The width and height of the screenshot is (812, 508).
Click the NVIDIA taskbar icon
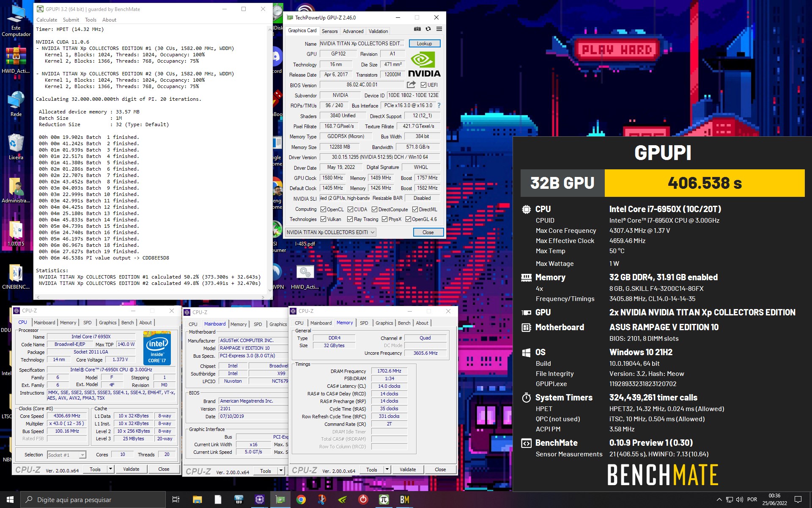[343, 500]
